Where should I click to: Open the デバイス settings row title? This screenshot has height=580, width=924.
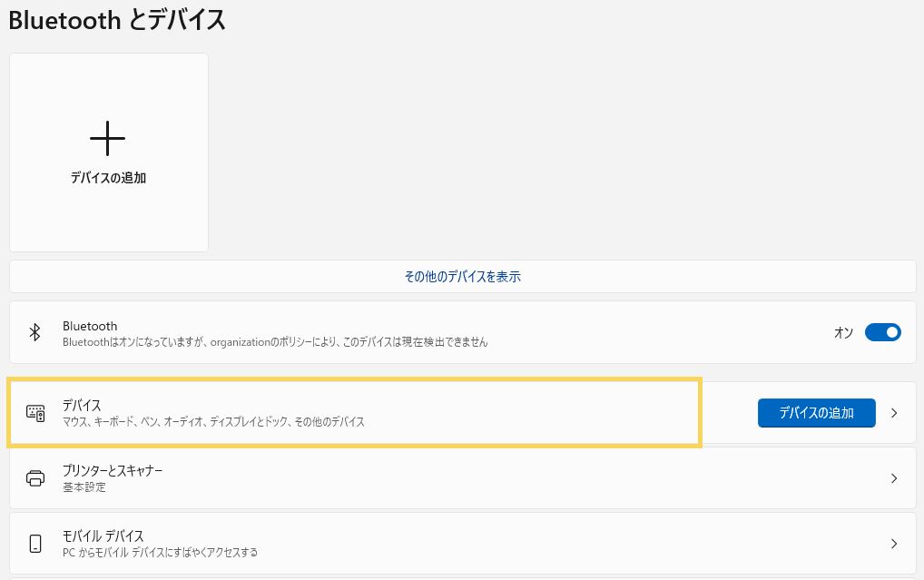point(82,405)
